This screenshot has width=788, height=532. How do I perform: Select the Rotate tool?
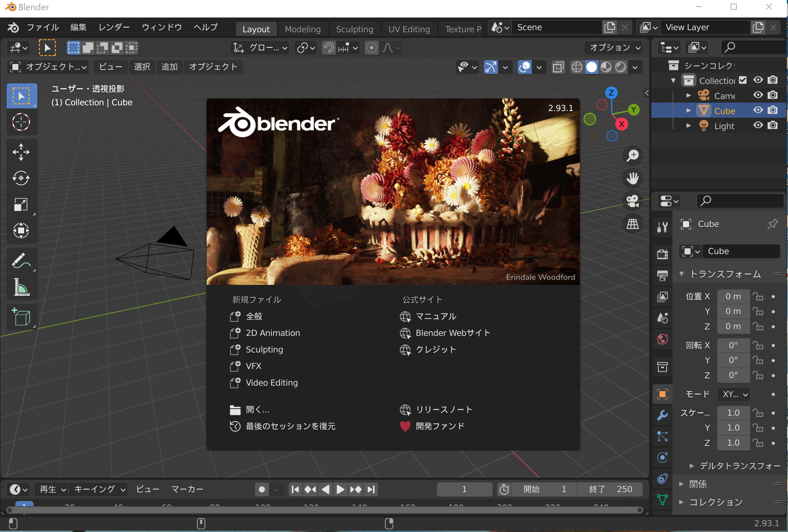(21, 178)
